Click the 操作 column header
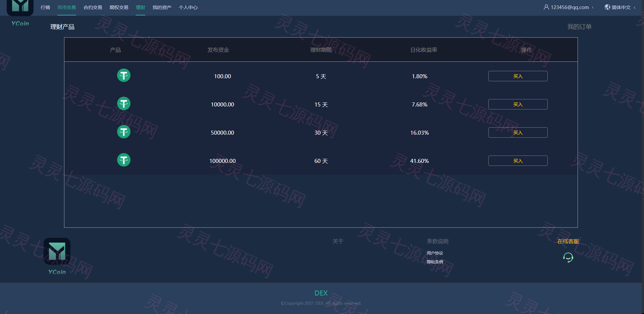The image size is (644, 314). pyautogui.click(x=527, y=50)
